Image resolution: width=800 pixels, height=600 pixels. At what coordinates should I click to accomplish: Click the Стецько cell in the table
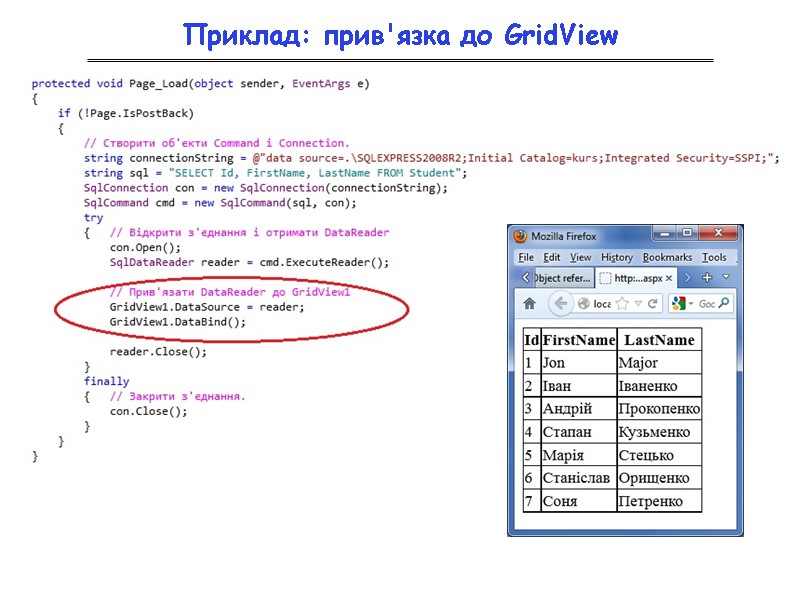659,455
